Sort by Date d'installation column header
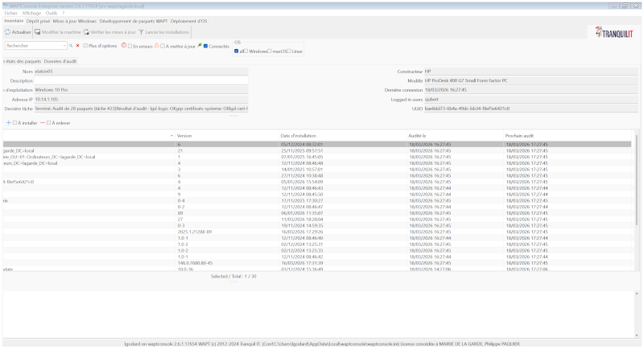 [x=299, y=136]
